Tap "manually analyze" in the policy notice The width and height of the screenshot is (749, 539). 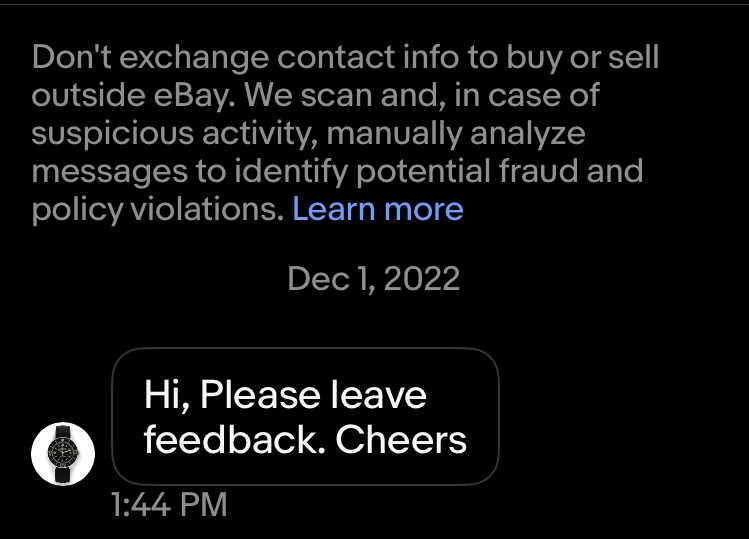(x=456, y=133)
